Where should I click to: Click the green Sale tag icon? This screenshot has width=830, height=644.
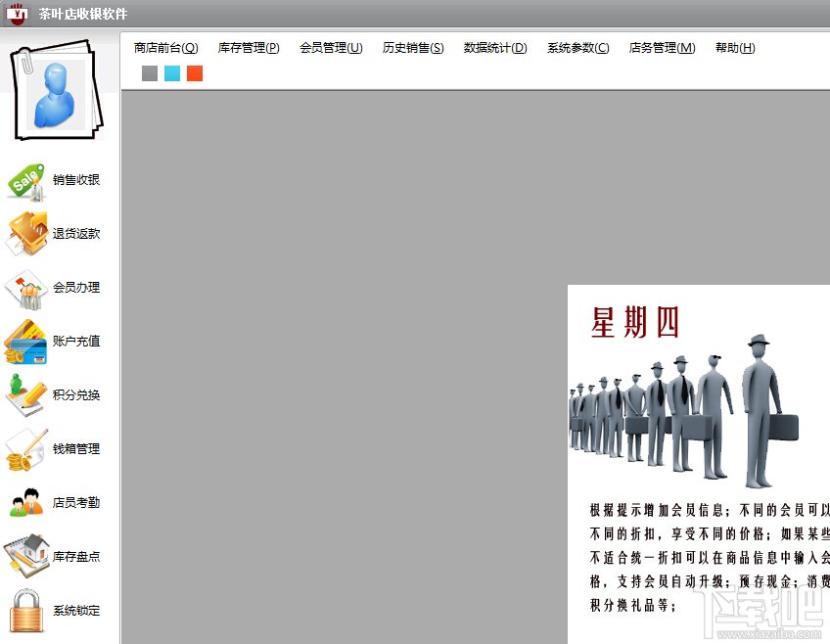[25, 181]
